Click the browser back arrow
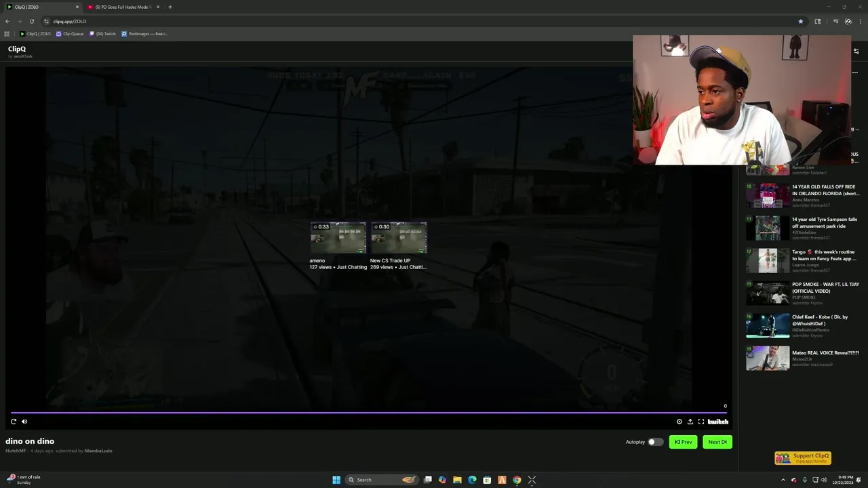Viewport: 868px width, 488px height. [7, 21]
